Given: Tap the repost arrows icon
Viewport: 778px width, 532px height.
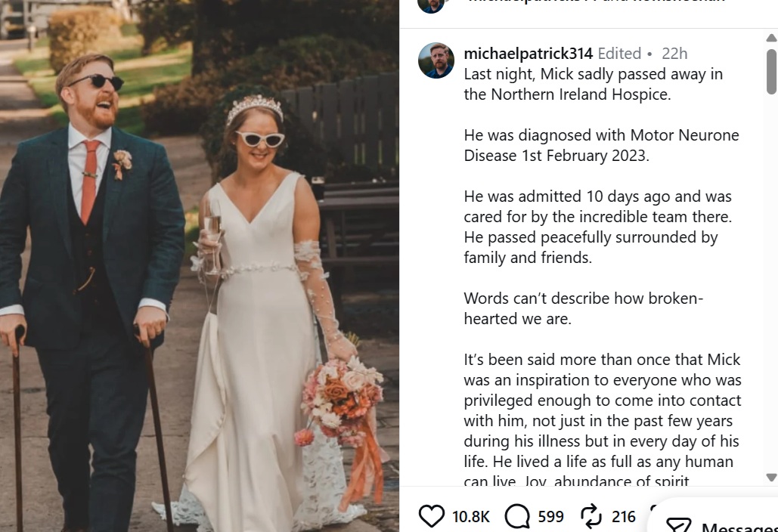Looking at the screenshot, I should pos(591,517).
